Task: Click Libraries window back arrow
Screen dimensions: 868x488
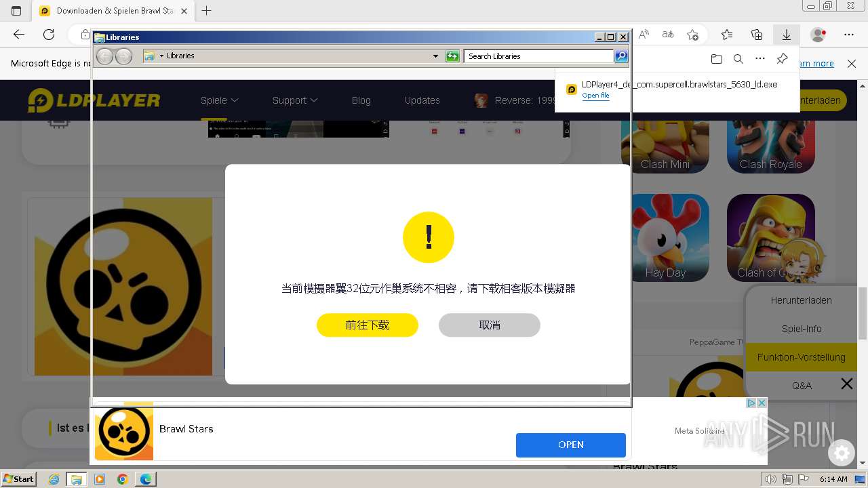Action: (x=104, y=56)
